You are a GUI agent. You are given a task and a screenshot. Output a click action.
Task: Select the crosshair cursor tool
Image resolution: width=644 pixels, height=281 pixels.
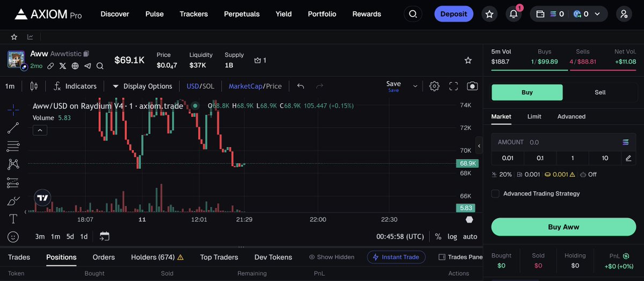coord(13,109)
